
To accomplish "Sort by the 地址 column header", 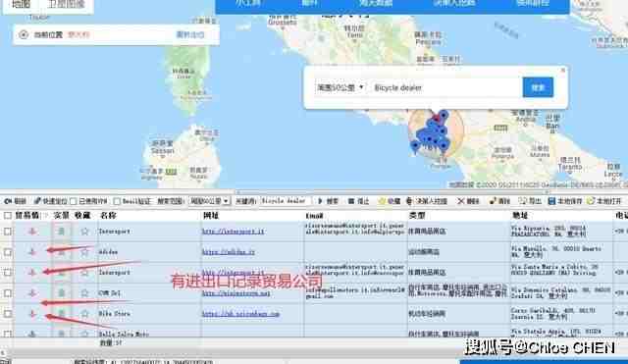I will click(520, 216).
